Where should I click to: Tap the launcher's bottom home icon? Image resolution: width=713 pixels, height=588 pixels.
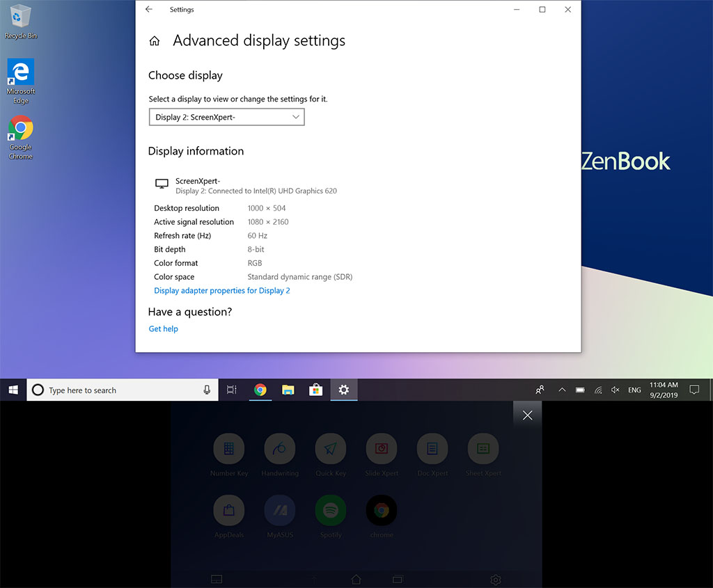(356, 580)
